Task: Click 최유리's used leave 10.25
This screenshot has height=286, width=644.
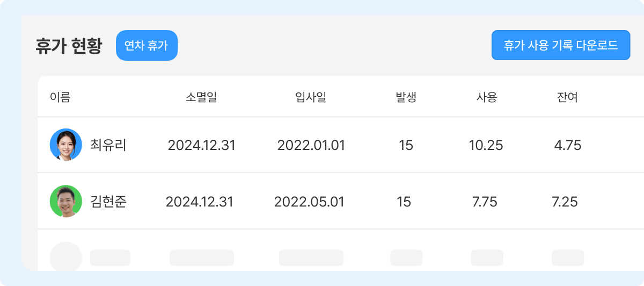Action: (486, 145)
